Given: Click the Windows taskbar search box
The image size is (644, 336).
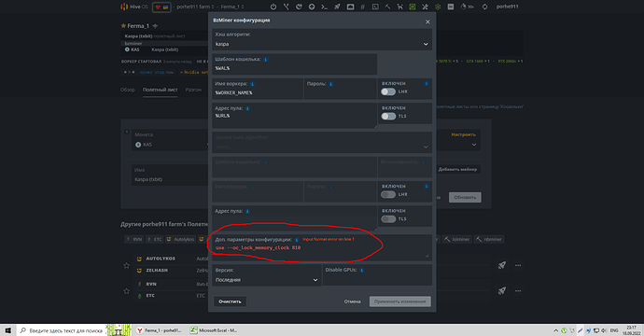Looking at the screenshot, I should tap(62, 330).
